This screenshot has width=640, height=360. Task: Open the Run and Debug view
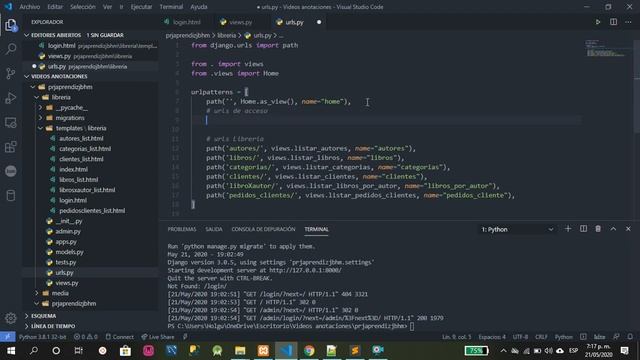point(11,98)
